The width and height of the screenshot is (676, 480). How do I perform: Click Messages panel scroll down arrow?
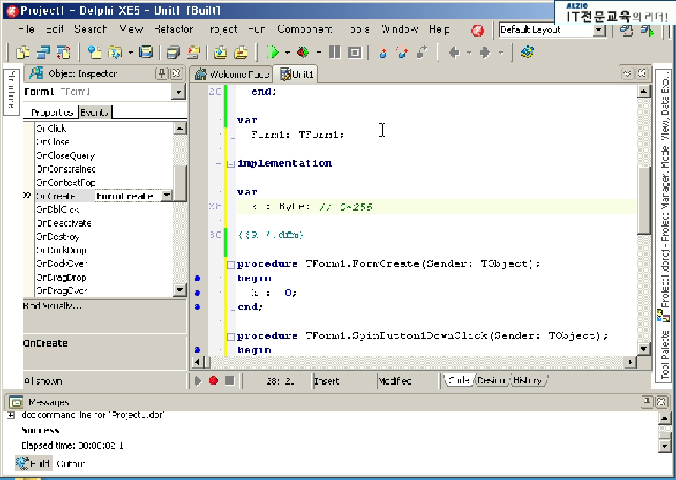tap(664, 446)
